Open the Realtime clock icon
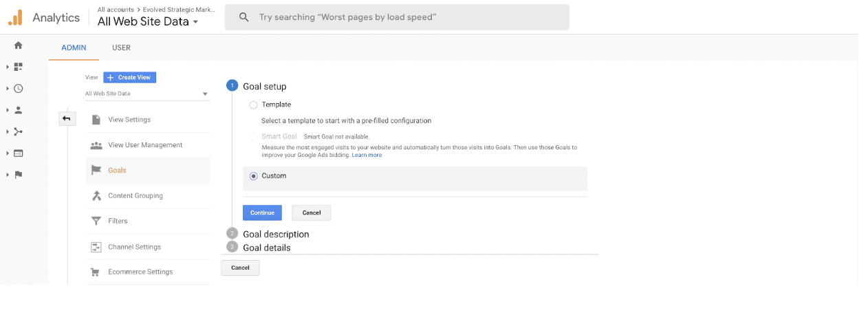The height and width of the screenshot is (311, 868). [19, 88]
